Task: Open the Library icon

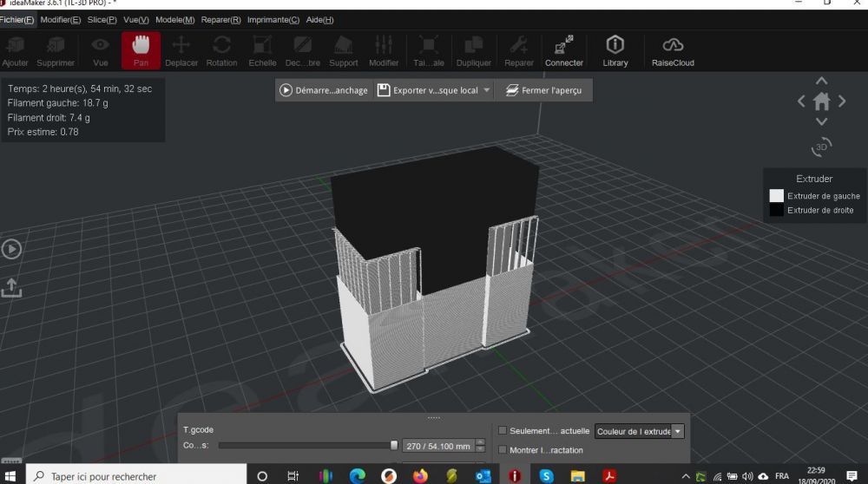Action: (615, 50)
